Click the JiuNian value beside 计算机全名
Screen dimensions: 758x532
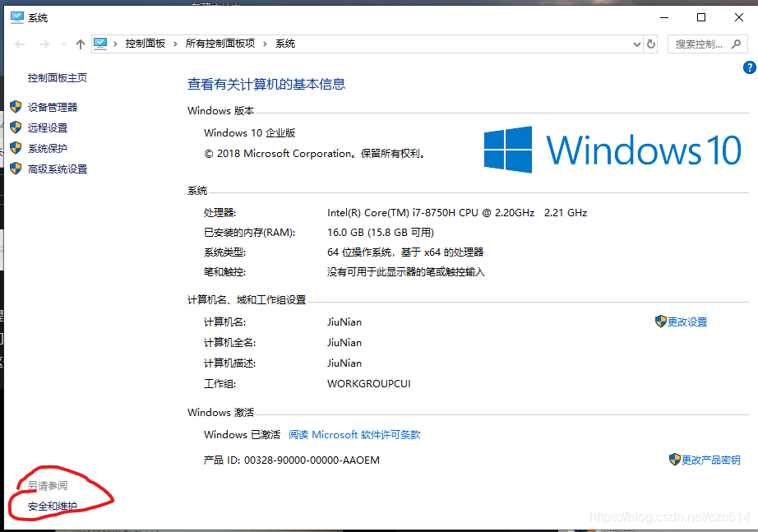pyautogui.click(x=344, y=342)
